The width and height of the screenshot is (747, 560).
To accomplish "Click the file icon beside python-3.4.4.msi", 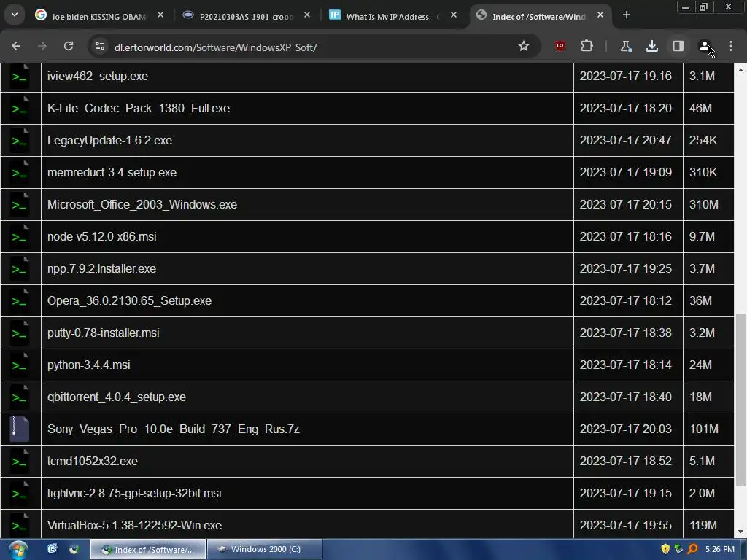I will click(x=20, y=365).
